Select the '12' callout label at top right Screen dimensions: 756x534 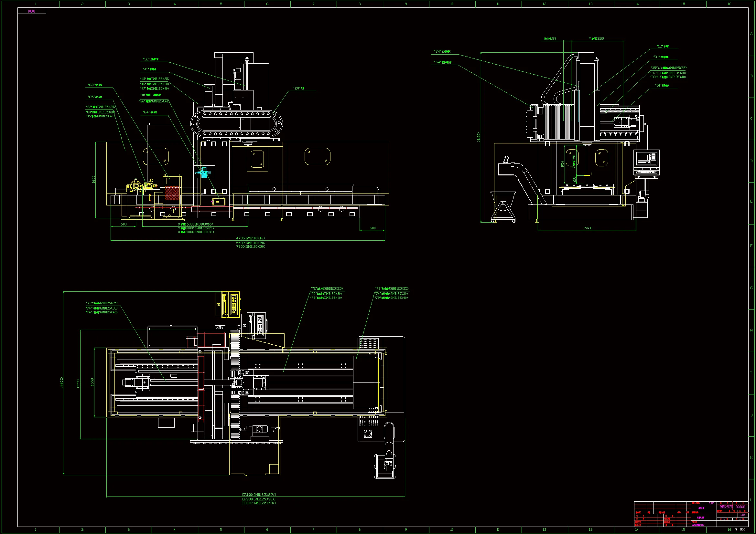click(x=663, y=47)
